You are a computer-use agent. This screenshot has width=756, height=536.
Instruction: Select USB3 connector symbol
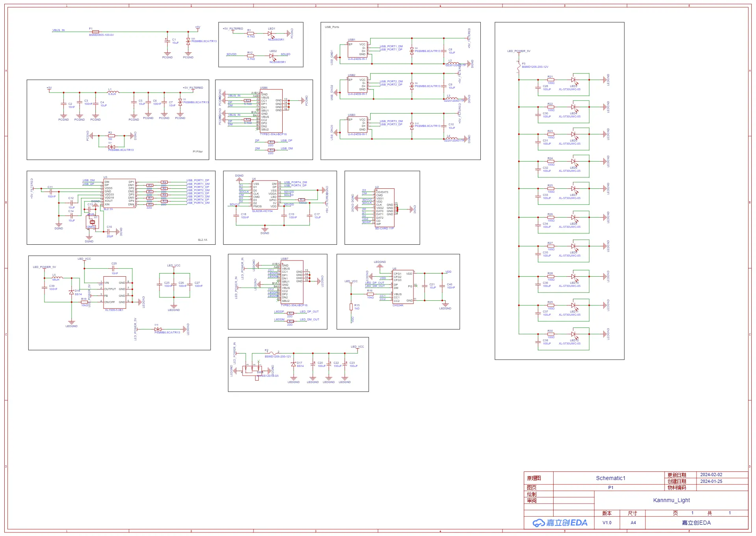358,125
